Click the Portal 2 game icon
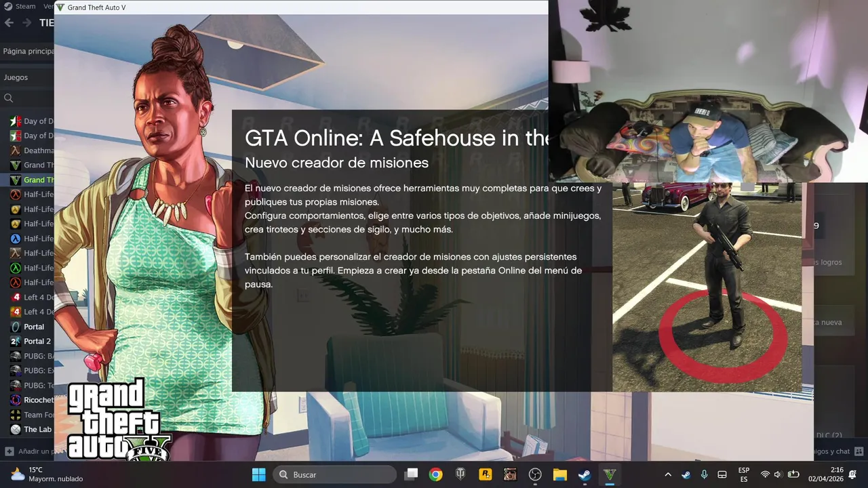Viewport: 868px width, 488px height. click(x=16, y=341)
